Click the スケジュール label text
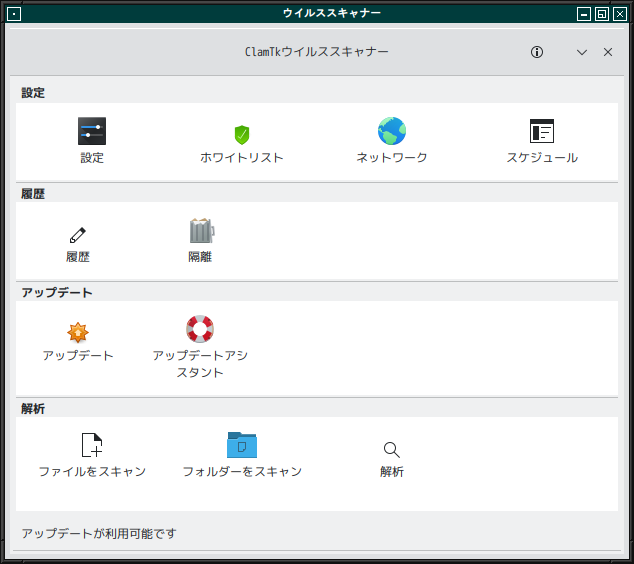 (542, 157)
